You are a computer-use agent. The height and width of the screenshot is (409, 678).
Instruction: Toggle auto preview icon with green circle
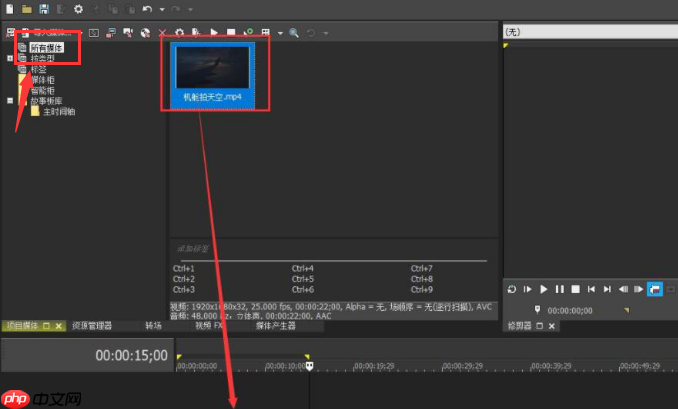(248, 33)
